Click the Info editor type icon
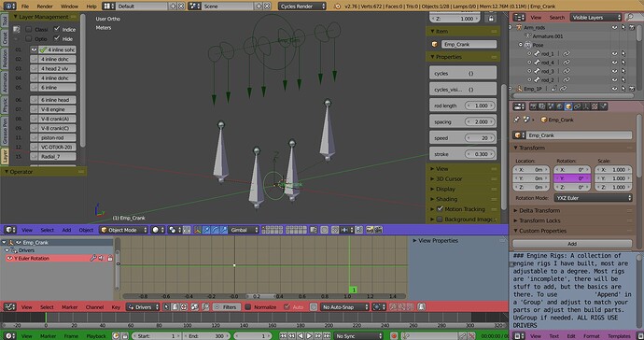 [9, 7]
